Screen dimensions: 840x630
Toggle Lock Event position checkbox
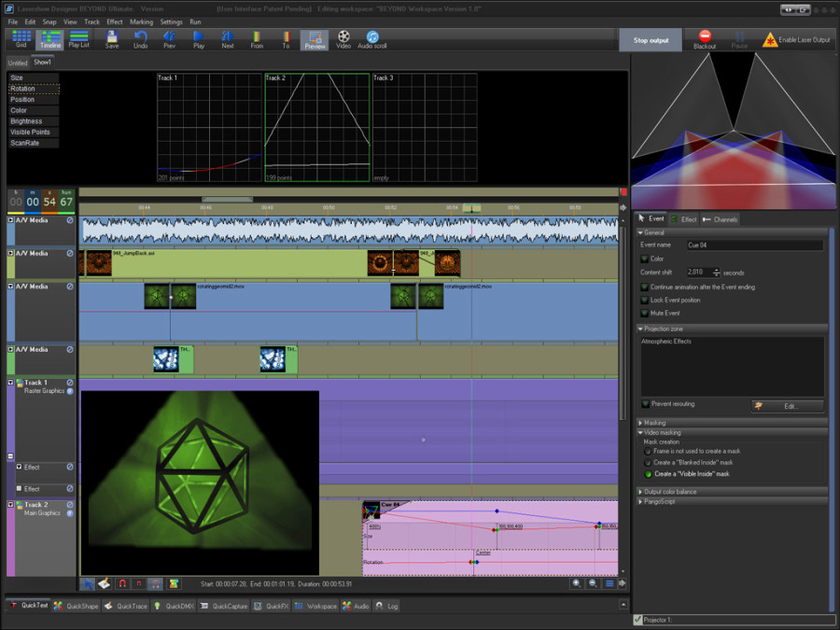[645, 301]
